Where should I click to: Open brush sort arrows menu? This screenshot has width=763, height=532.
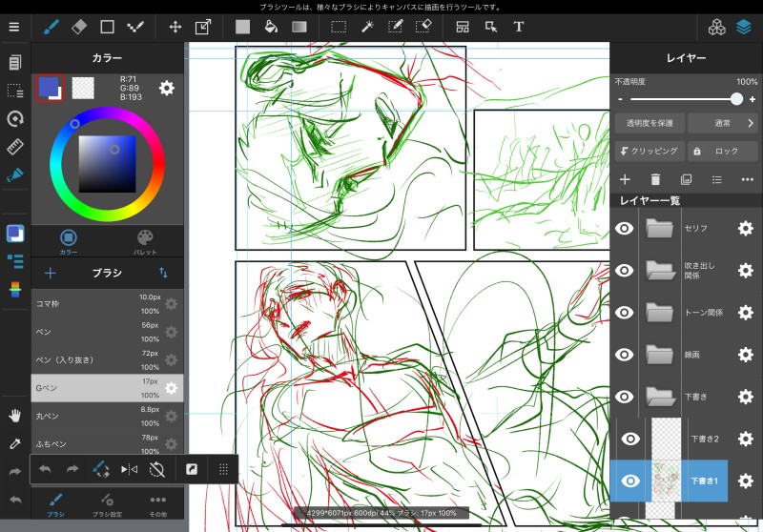163,273
